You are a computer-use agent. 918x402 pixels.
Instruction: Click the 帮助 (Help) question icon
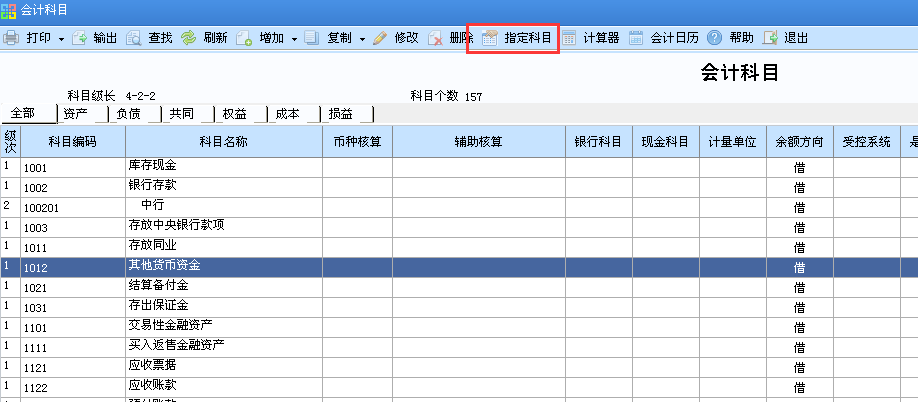(x=715, y=38)
